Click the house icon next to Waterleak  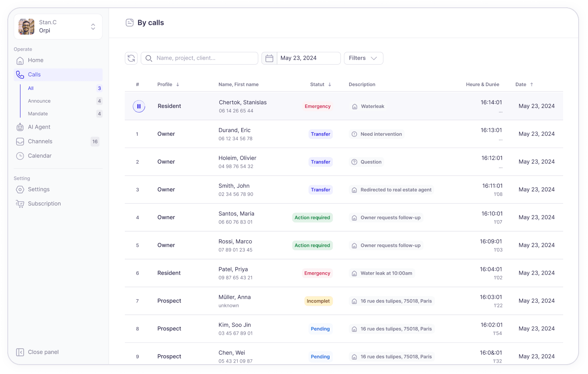[x=354, y=106]
